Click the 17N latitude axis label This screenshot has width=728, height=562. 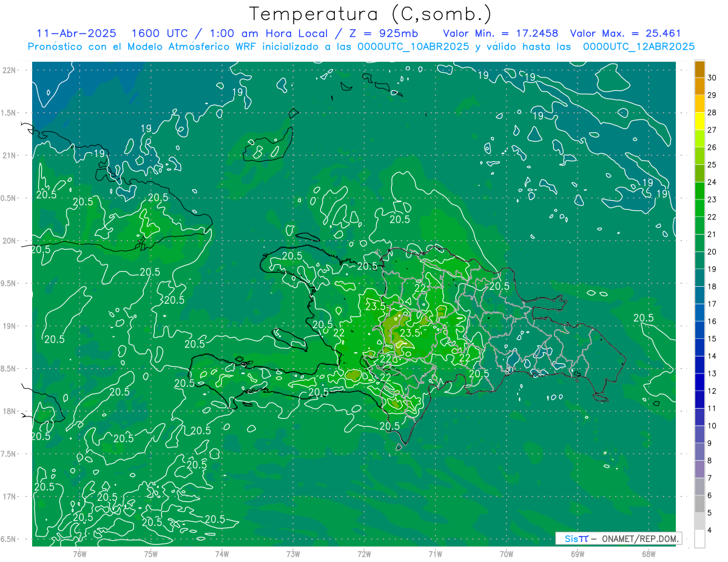[10, 497]
